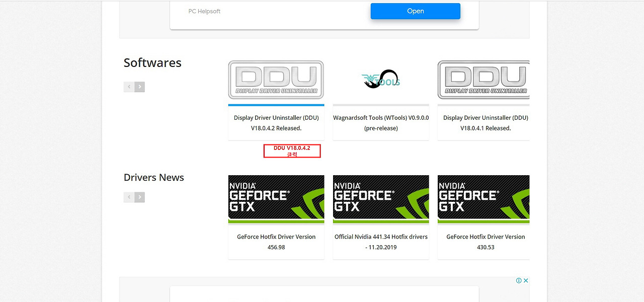Open GeForce Hotfix 430.53 banner image
This screenshot has width=644, height=302.
(484, 199)
